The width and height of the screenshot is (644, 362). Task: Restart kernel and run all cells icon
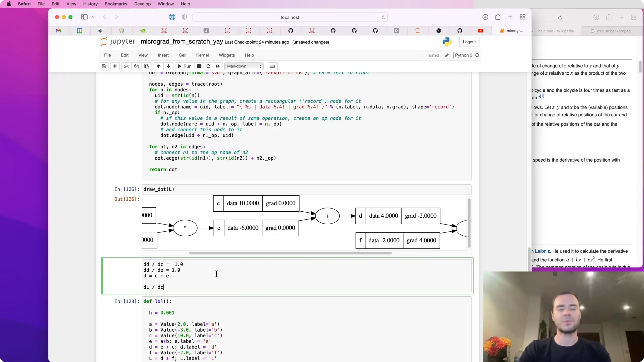[218, 66]
